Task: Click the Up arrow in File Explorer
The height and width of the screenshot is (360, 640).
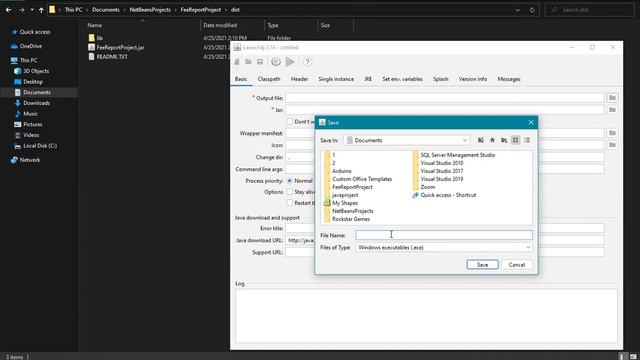Action: (41, 10)
